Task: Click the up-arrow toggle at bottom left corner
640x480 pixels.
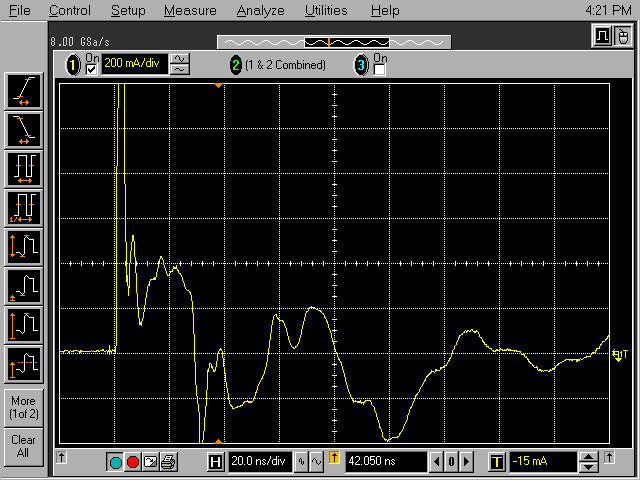Action: click(62, 458)
